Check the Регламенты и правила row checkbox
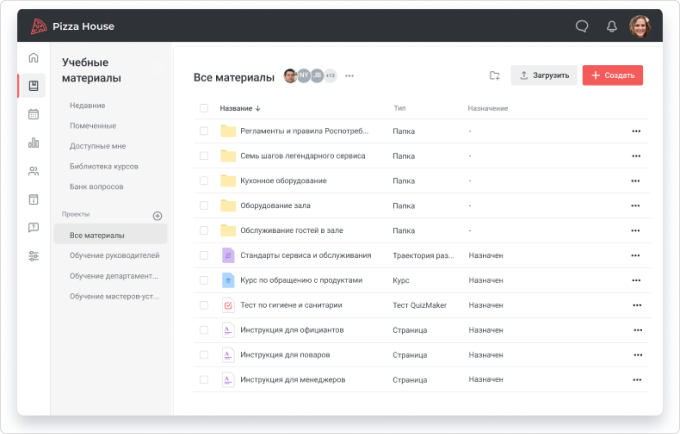This screenshot has width=680, height=434. point(204,131)
